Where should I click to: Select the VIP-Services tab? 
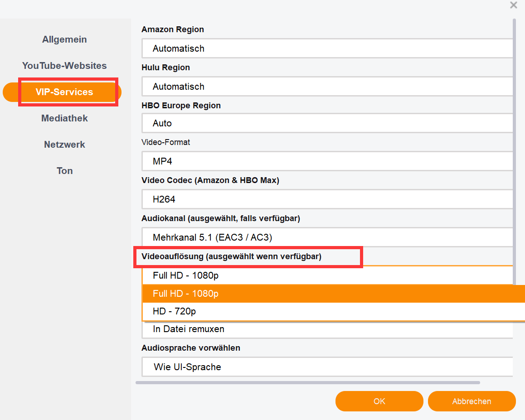click(62, 92)
